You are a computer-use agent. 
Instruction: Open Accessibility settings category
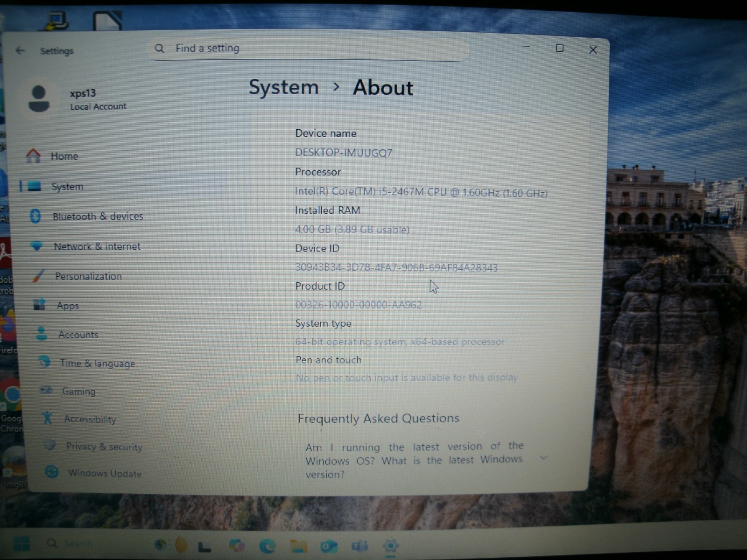(90, 419)
